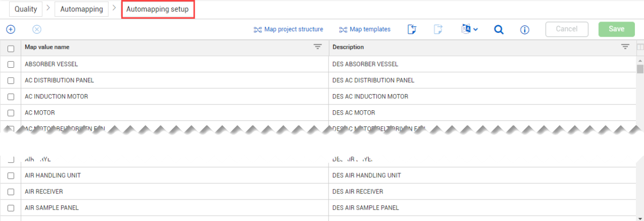
Task: Click the vertical scrollbar thumb
Action: point(640,69)
